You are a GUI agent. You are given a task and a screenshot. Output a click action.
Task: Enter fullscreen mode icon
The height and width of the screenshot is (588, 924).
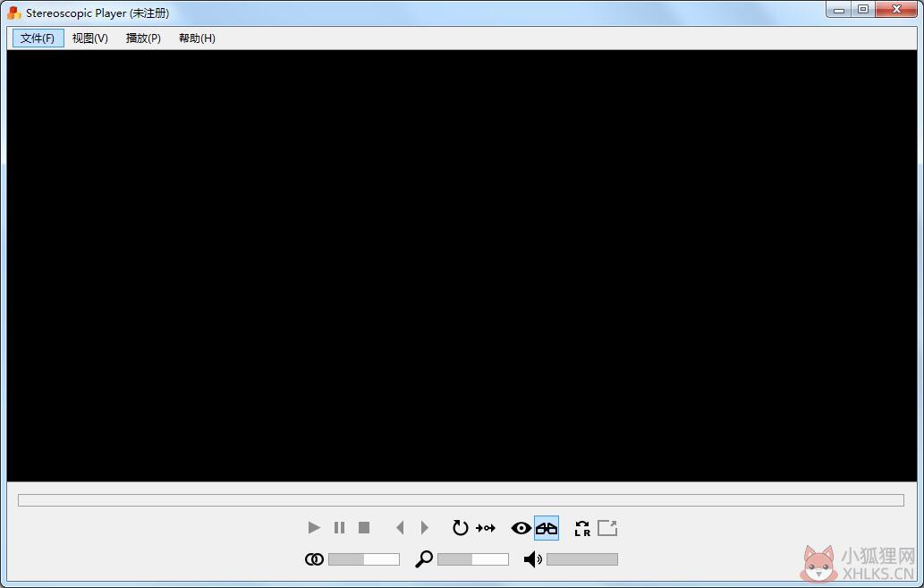click(x=607, y=528)
